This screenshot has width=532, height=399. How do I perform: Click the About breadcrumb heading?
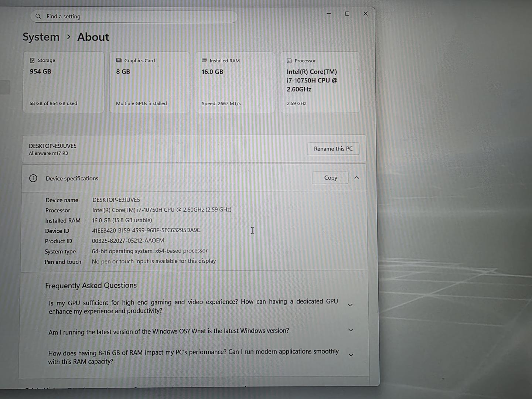93,37
